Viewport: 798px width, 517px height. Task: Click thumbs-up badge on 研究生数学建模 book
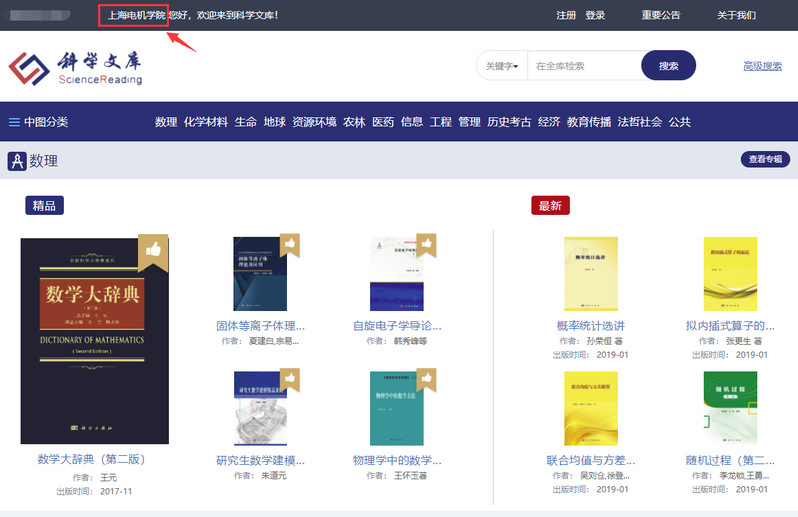289,378
